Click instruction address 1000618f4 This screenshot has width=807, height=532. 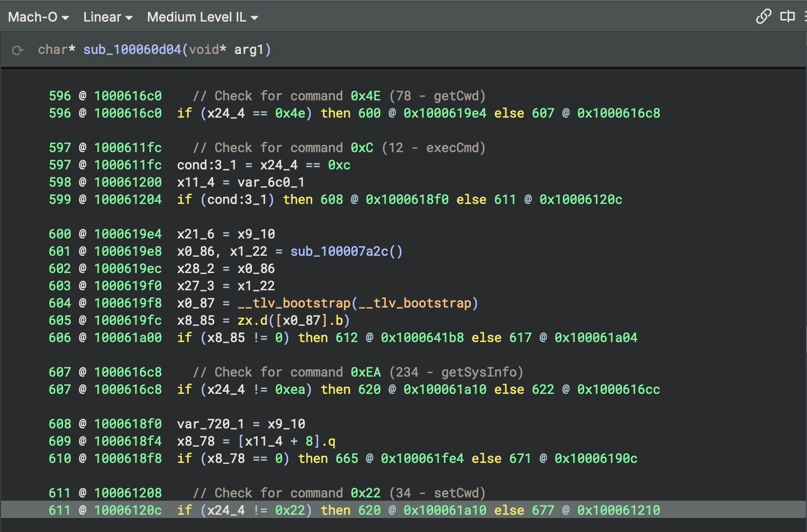128,441
